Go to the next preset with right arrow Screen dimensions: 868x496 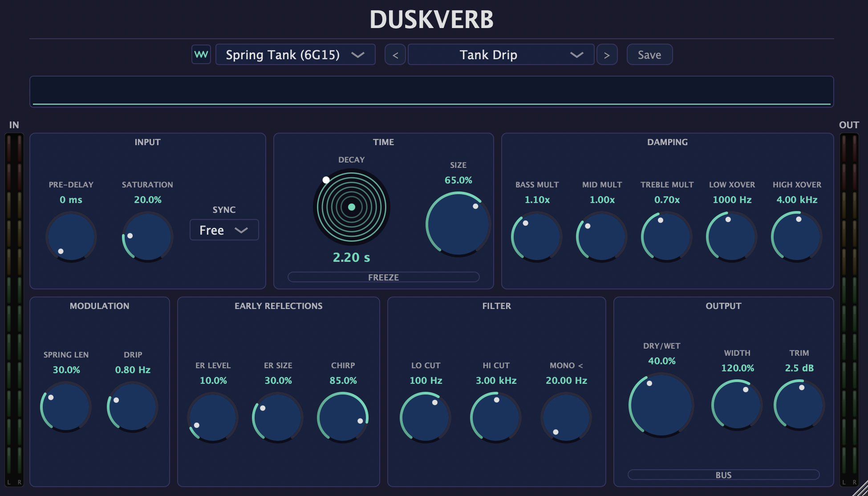pyautogui.click(x=607, y=54)
